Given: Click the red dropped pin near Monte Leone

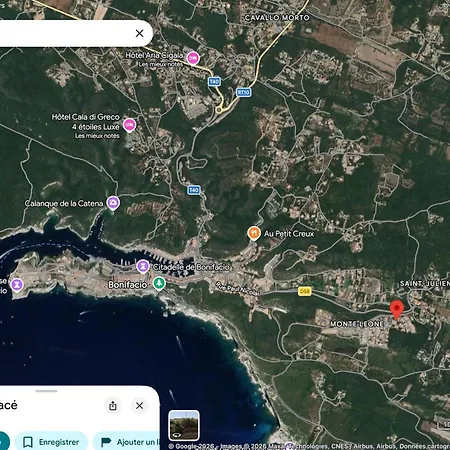Looking at the screenshot, I should [397, 309].
